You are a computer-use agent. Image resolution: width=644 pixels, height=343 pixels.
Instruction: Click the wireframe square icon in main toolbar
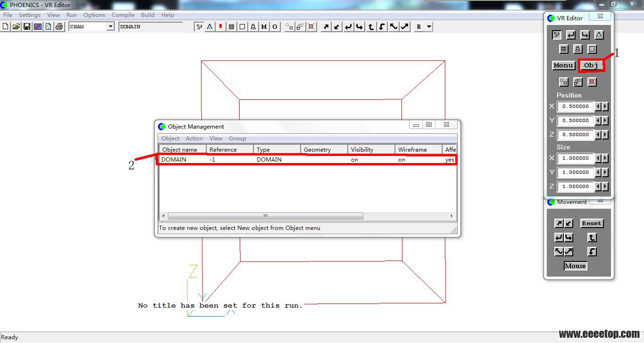(243, 27)
